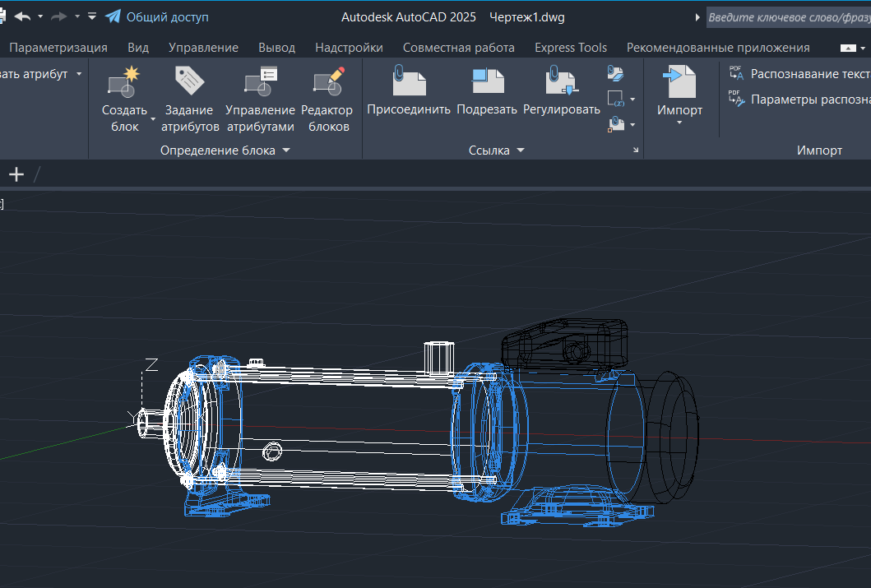Image resolution: width=871 pixels, height=588 pixels.
Task: Expand the Определение блока panel
Action: click(225, 150)
